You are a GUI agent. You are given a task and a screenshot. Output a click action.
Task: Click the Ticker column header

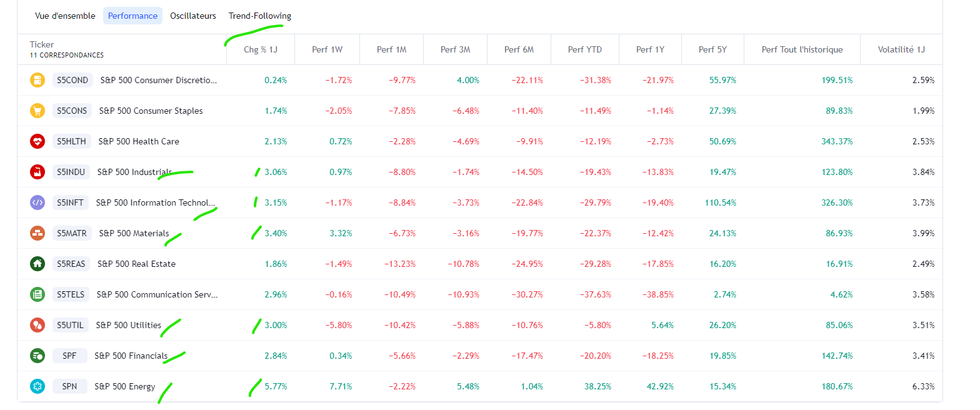[x=42, y=44]
